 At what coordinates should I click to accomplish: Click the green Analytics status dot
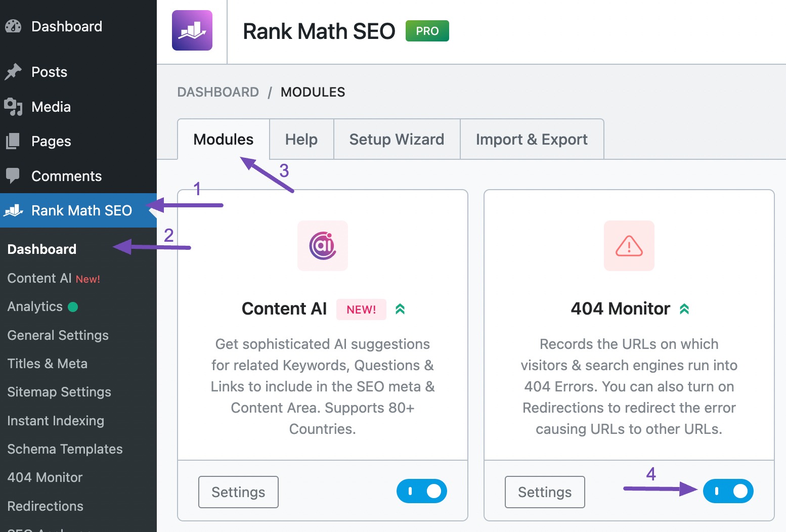[x=73, y=306]
